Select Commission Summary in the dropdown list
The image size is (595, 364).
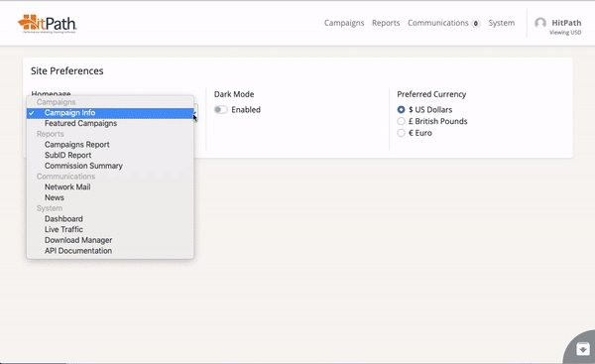pos(110,166)
